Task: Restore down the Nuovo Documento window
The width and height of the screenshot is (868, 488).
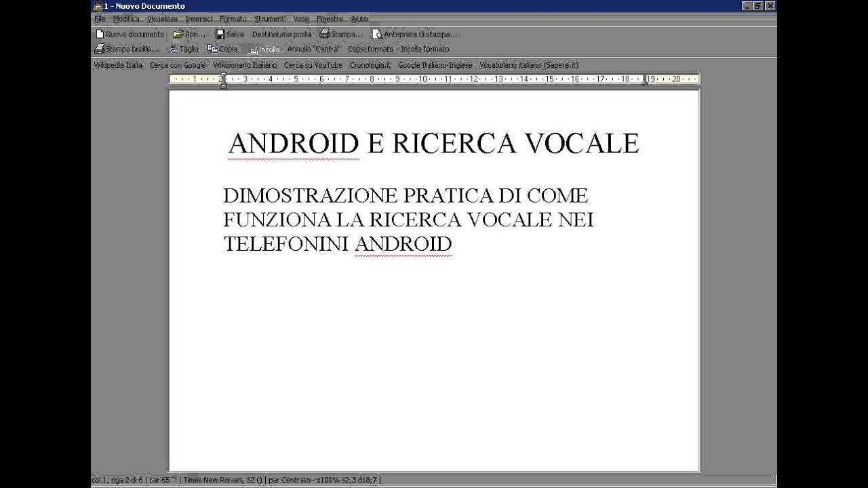Action: pyautogui.click(x=758, y=6)
